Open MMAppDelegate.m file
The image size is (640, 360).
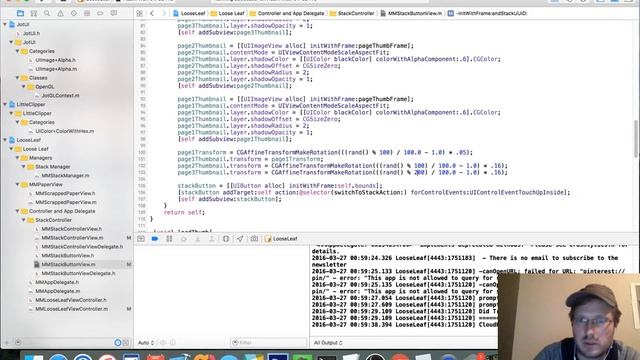pyautogui.click(x=58, y=291)
